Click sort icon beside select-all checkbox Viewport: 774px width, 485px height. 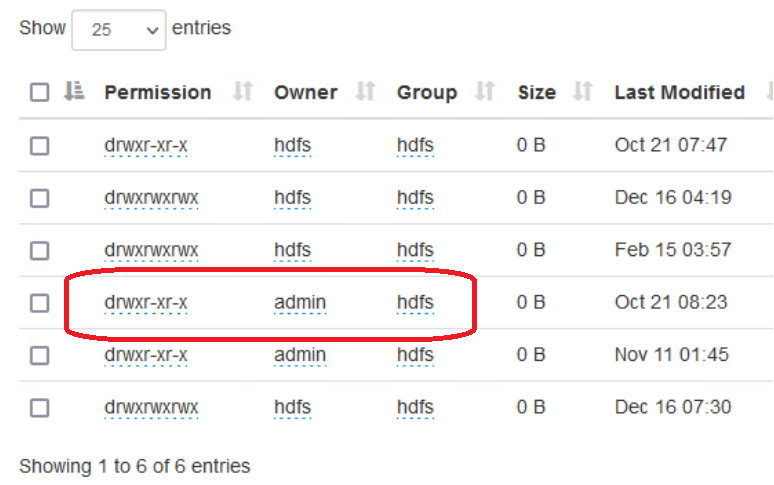pyautogui.click(x=74, y=92)
